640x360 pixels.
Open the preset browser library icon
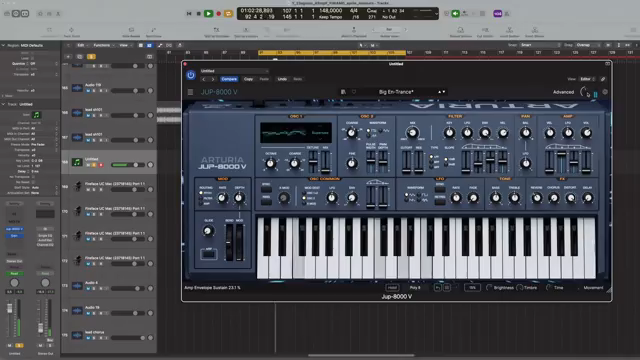click(x=343, y=92)
